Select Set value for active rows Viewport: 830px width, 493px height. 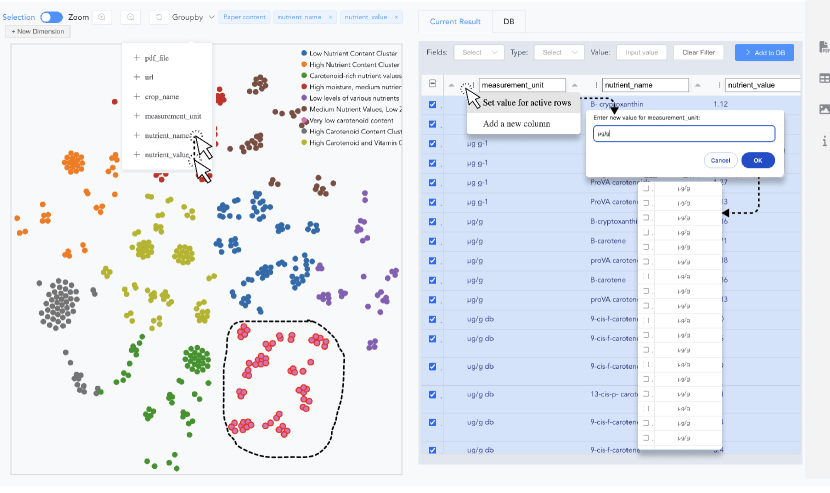tap(527, 103)
